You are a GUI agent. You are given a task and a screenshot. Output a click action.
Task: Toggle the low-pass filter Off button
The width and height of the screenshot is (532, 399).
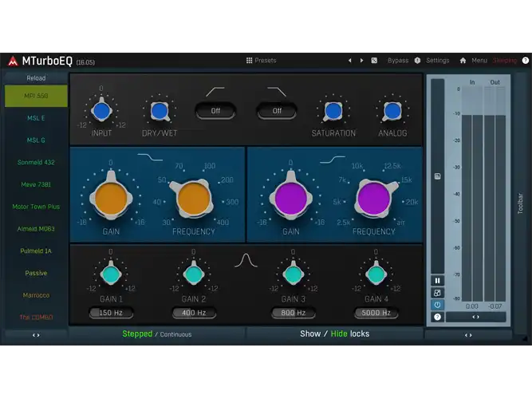pyautogui.click(x=277, y=111)
